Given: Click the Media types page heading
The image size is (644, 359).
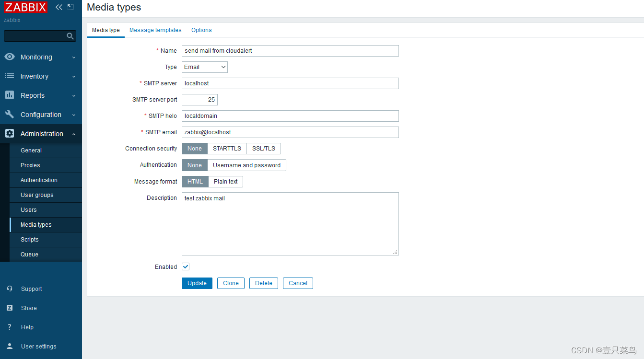Looking at the screenshot, I should pos(114,7).
